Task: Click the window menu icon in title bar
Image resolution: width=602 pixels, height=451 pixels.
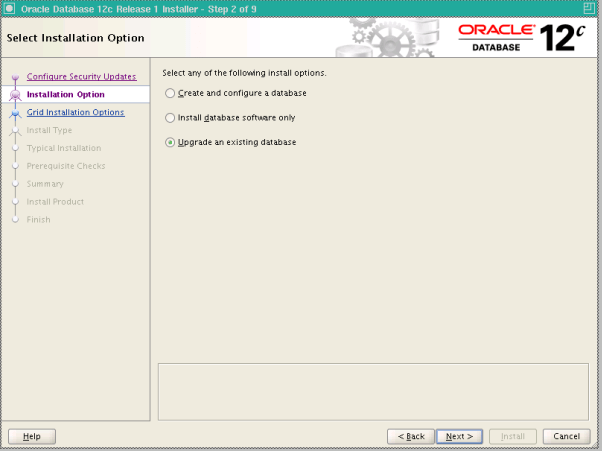Action: (x=9, y=8)
